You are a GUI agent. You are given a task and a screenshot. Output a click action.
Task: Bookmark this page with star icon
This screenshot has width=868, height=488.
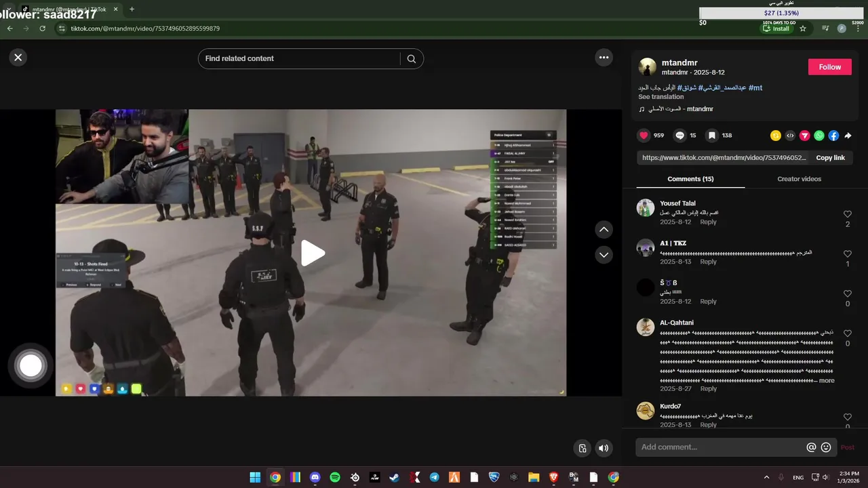803,28
